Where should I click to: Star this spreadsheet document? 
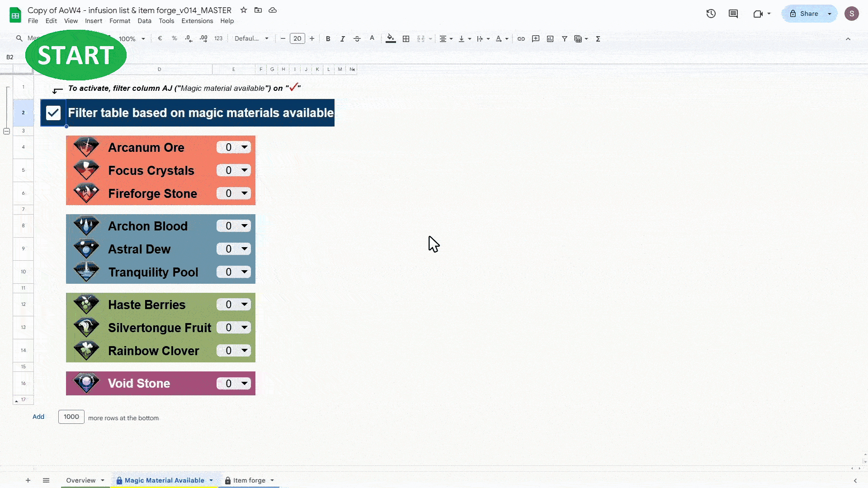[244, 10]
